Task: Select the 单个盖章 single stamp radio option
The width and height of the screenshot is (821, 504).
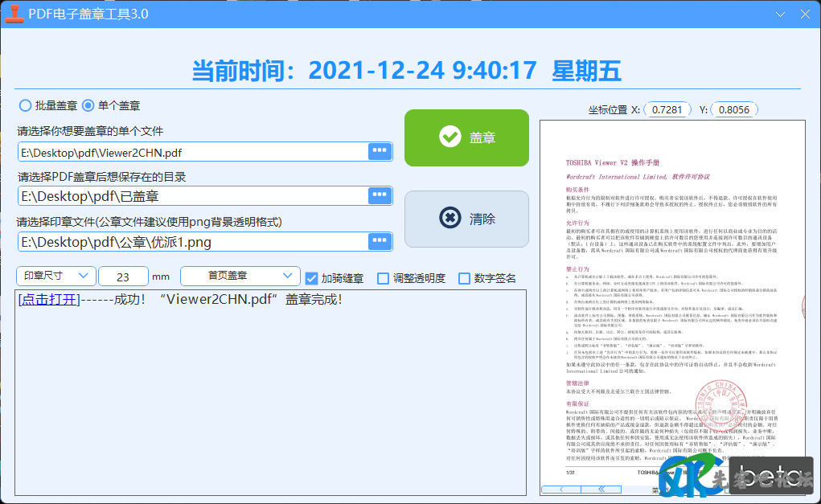Action: pos(88,105)
